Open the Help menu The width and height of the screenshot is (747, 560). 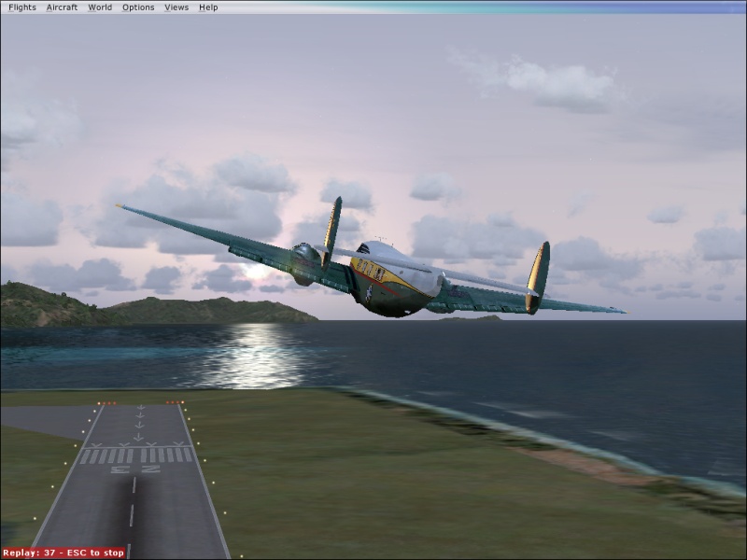point(208,7)
